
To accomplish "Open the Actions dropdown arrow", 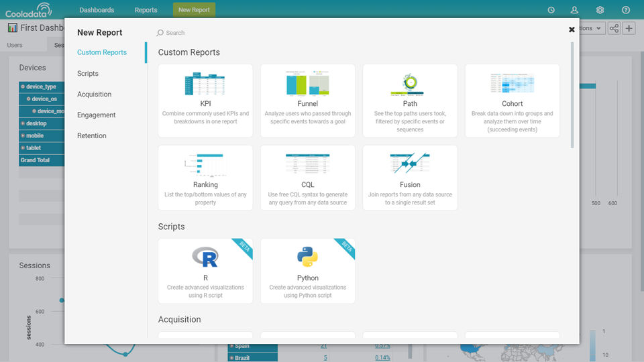I will [x=598, y=28].
